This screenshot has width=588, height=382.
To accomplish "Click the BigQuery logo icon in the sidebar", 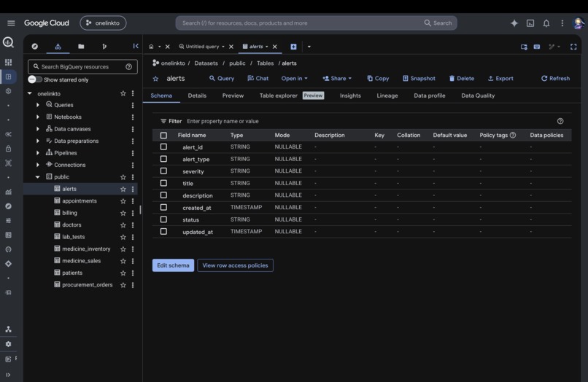I will (x=8, y=42).
